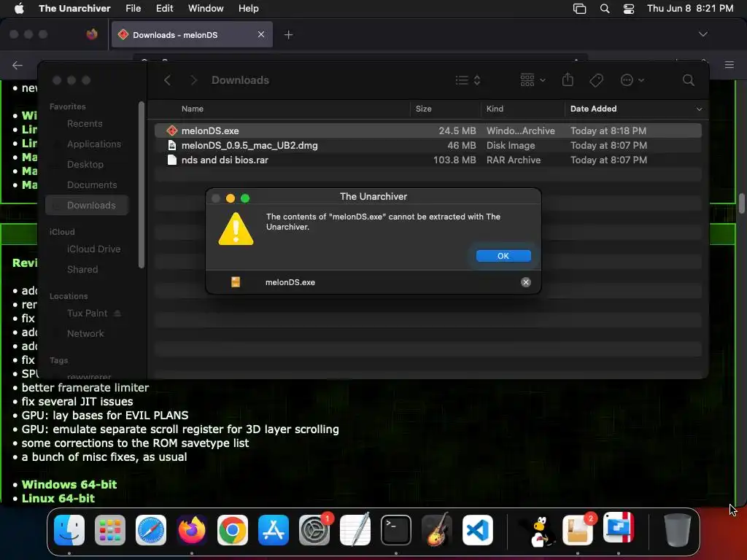The width and height of the screenshot is (747, 560).
Task: Open Terminal from the Dock
Action: [396, 529]
